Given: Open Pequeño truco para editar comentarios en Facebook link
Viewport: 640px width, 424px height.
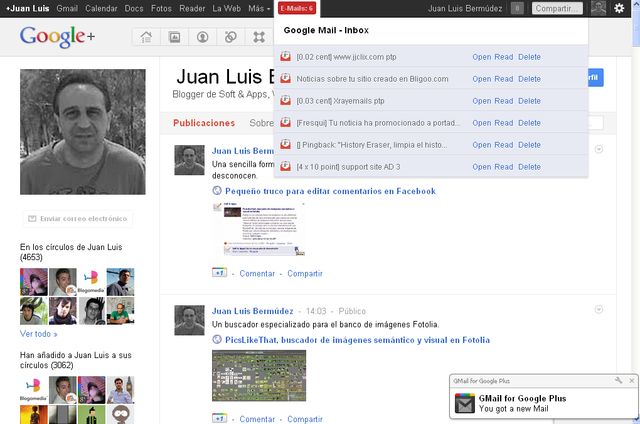Looking at the screenshot, I should [330, 191].
